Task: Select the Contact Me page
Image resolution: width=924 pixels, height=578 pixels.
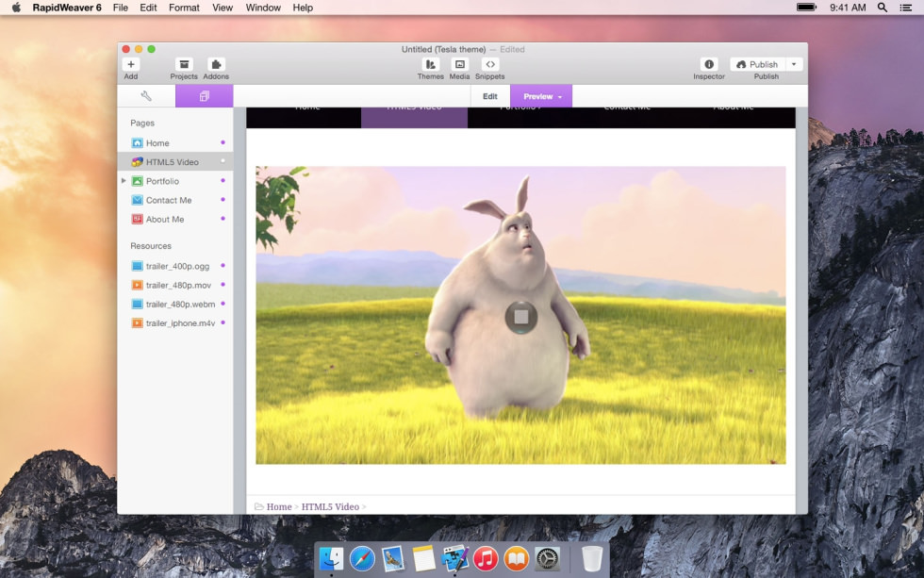Action: [x=175, y=200]
